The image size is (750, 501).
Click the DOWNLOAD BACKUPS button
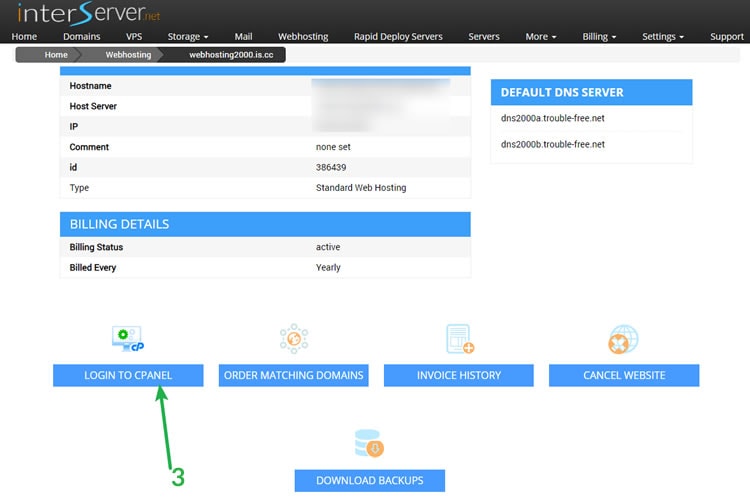pyautogui.click(x=370, y=480)
